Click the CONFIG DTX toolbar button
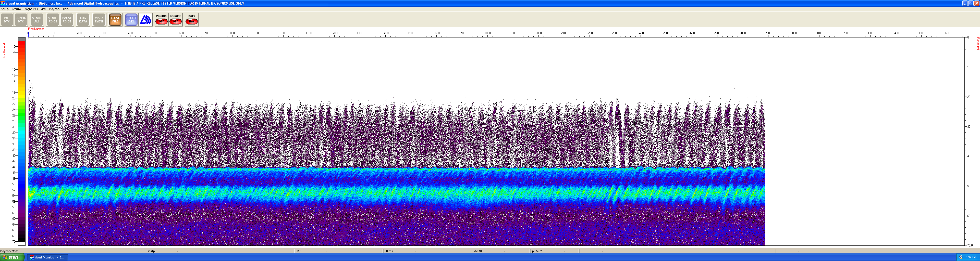Image resolution: width=980 pixels, height=261 pixels. (x=21, y=20)
